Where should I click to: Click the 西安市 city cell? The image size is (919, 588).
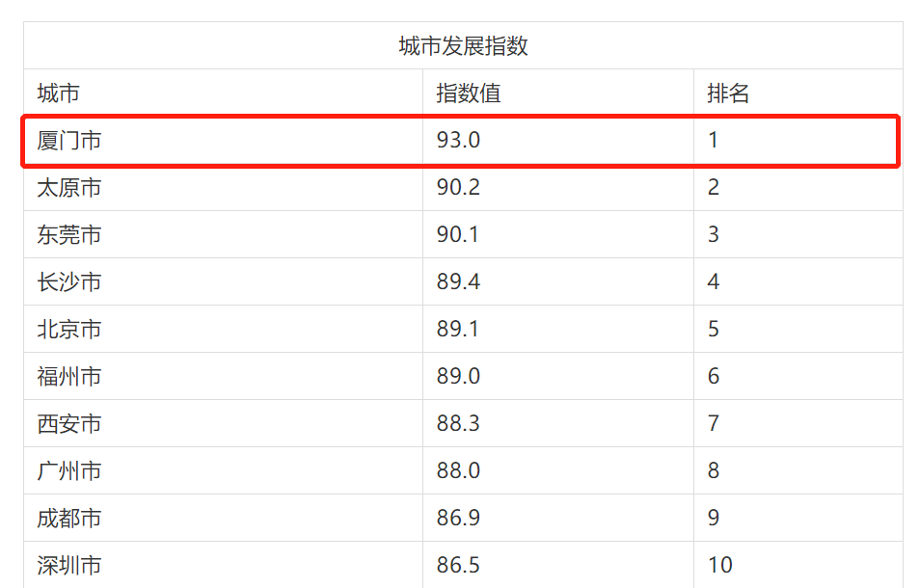pyautogui.click(x=69, y=424)
